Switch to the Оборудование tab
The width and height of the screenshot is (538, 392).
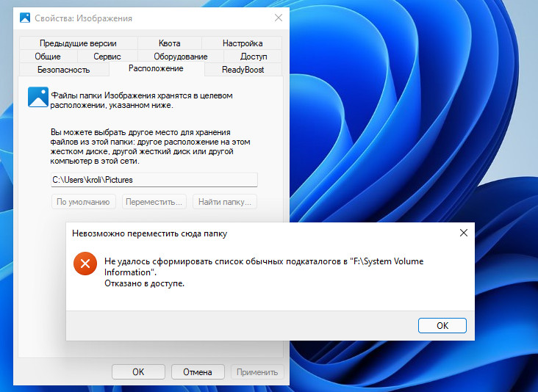tap(181, 57)
